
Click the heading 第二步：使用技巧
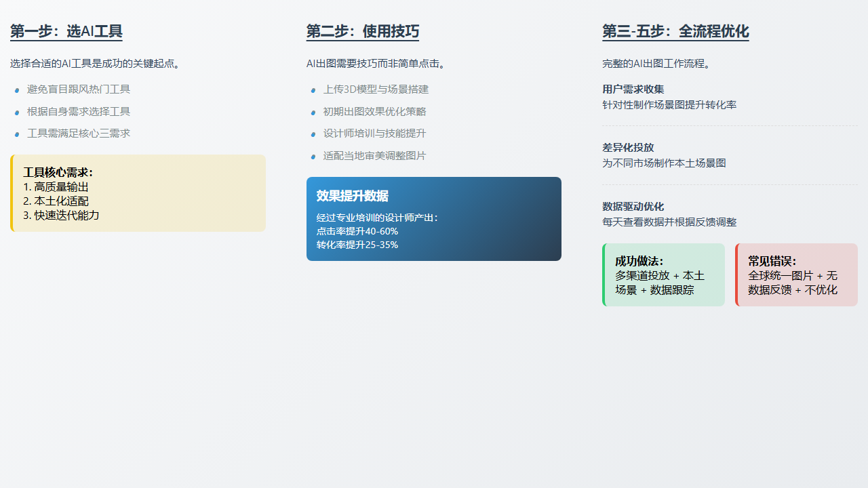pyautogui.click(x=363, y=31)
